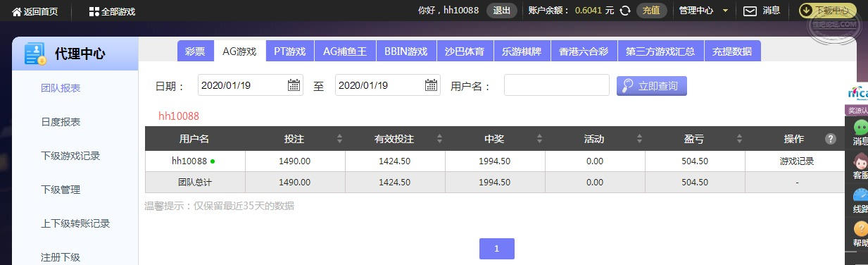Click the 下载中心 download arrow icon

coord(806,11)
